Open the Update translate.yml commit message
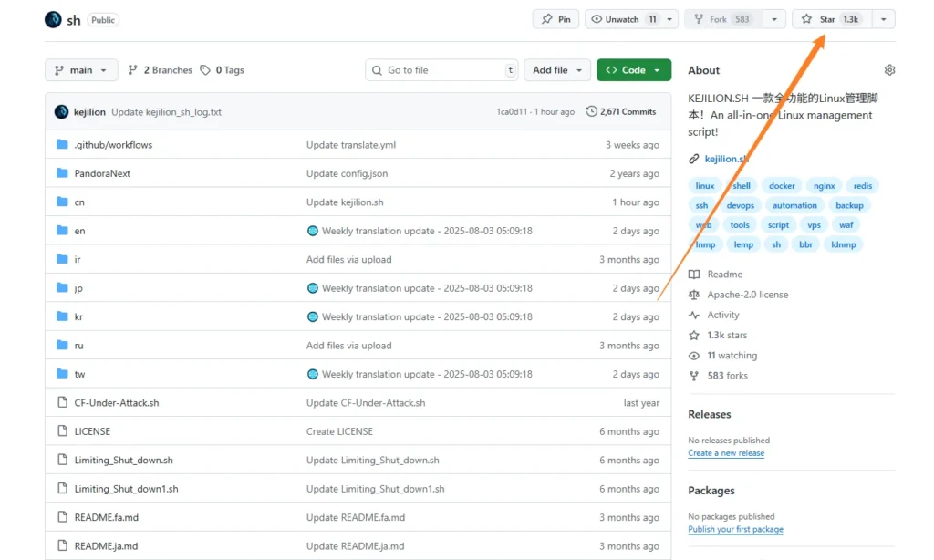Screen dimensions: 934x560 pos(351,145)
